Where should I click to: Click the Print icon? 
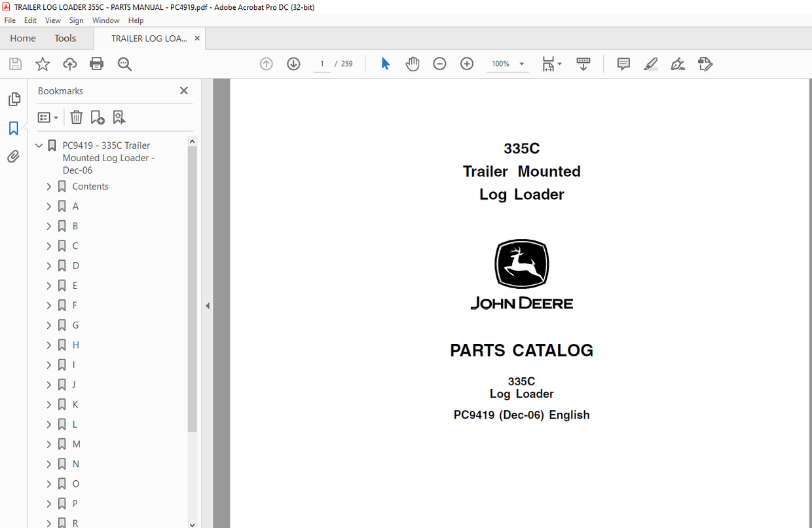click(96, 64)
